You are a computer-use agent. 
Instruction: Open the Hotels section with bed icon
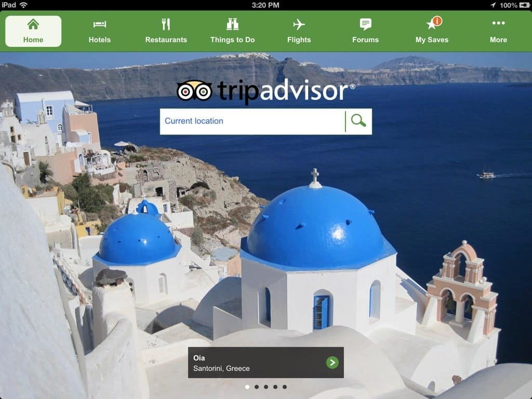99,31
